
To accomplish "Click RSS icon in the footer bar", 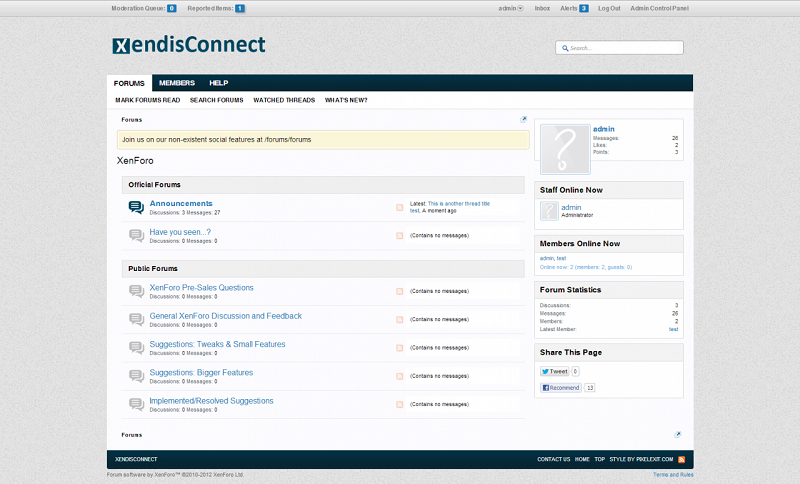I will 682,459.
